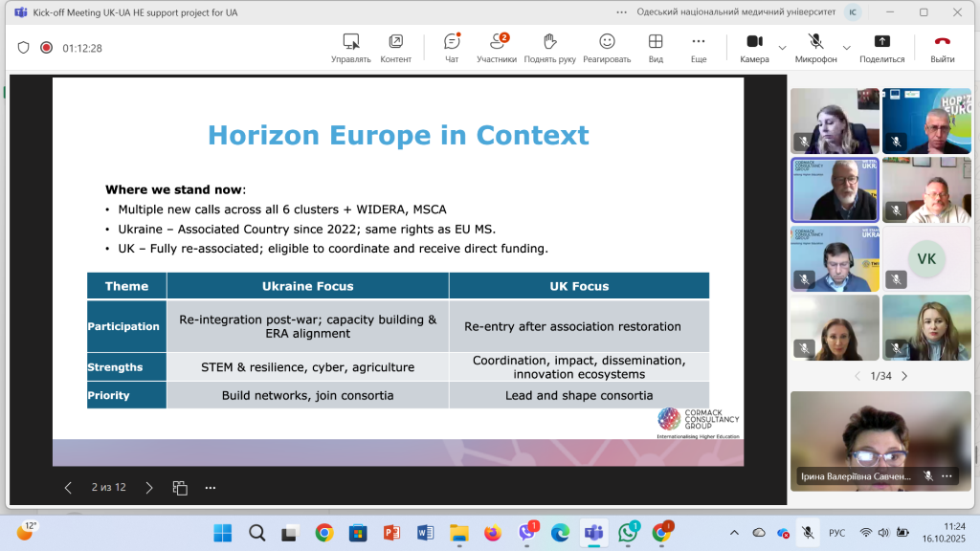Click the Поделиться share screen icon
The width and height of the screenshot is (980, 551).
click(881, 48)
